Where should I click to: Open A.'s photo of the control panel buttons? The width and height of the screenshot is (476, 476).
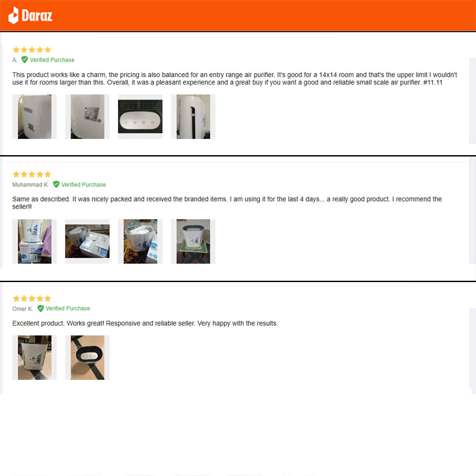140,116
